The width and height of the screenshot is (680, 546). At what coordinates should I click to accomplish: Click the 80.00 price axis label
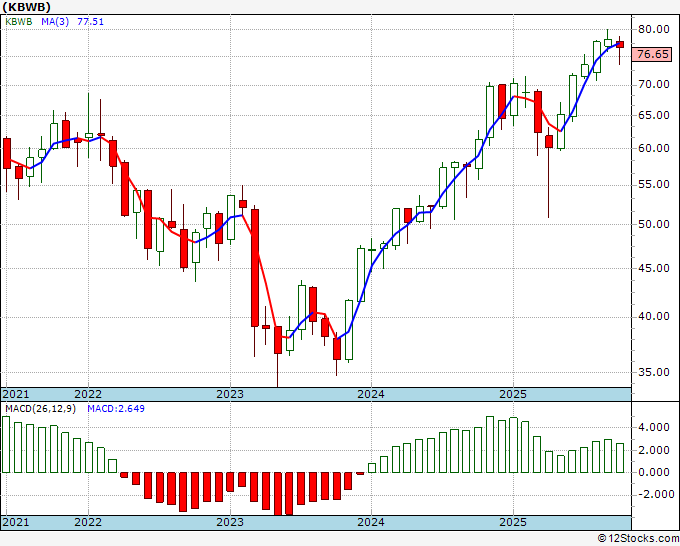[654, 29]
